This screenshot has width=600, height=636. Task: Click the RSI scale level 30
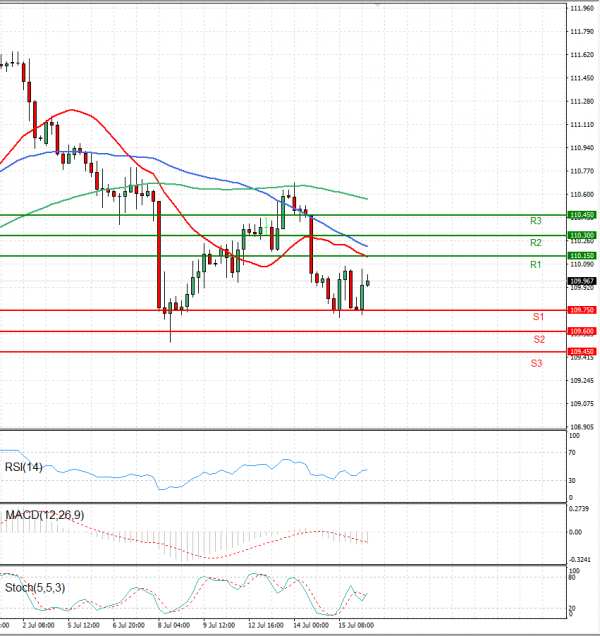point(572,481)
